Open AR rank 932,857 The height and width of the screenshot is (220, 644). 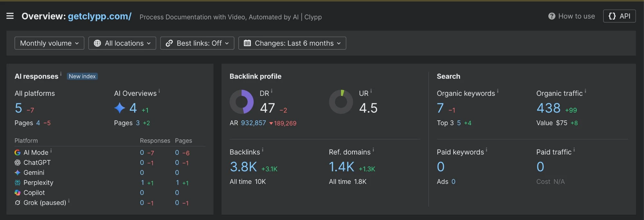[x=253, y=123]
